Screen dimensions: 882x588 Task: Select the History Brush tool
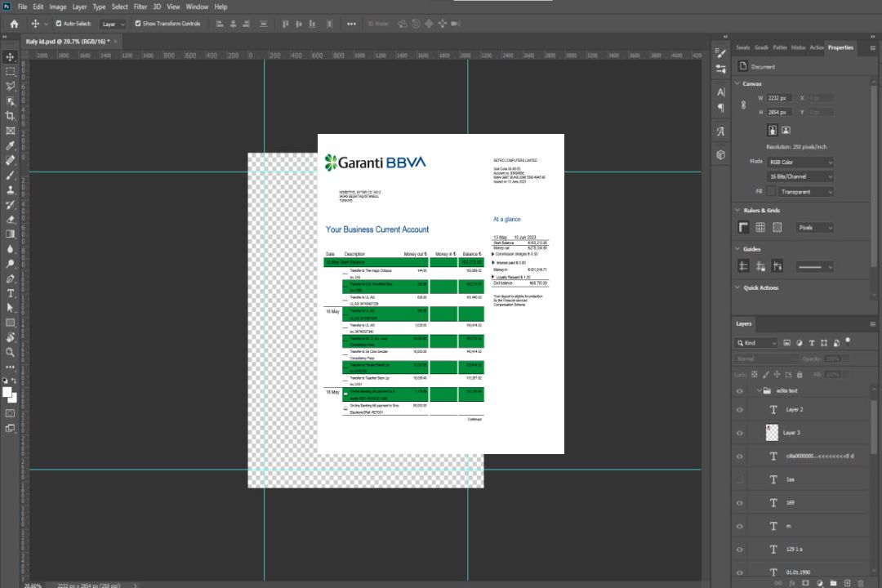[10, 205]
